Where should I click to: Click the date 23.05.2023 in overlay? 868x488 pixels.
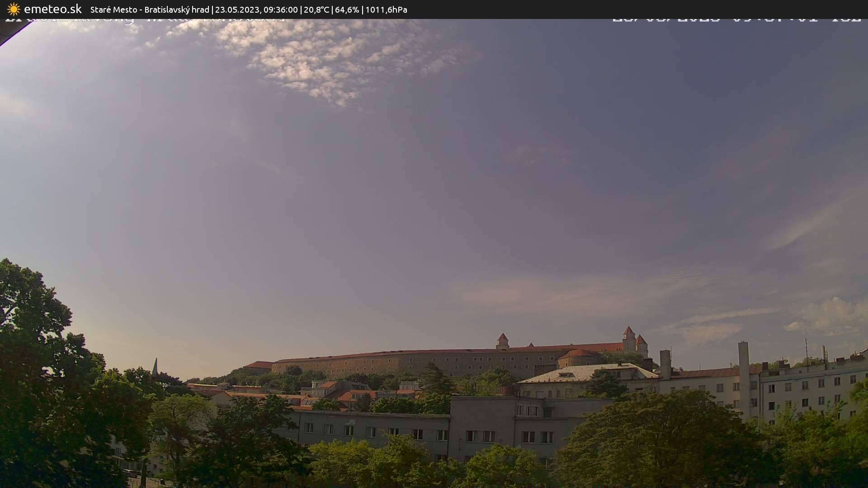[x=238, y=9]
